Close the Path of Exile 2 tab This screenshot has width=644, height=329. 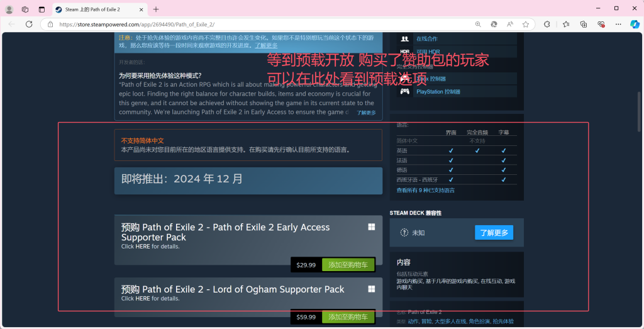click(x=142, y=9)
